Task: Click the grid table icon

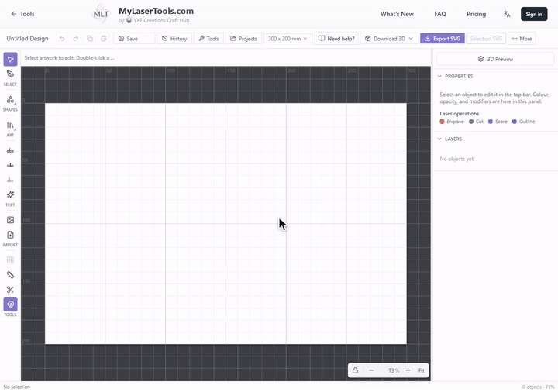Action: pos(10,260)
